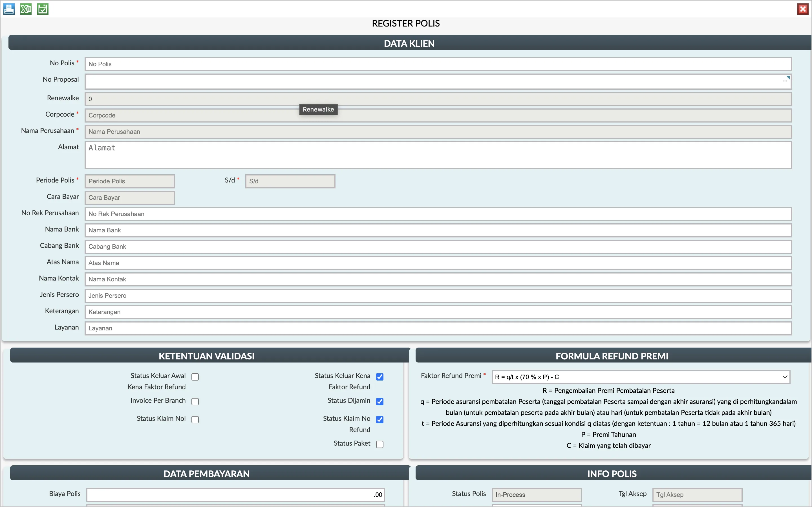Enable Status Keluar Awal Kena Faktor Refund
812x507 pixels.
click(195, 377)
